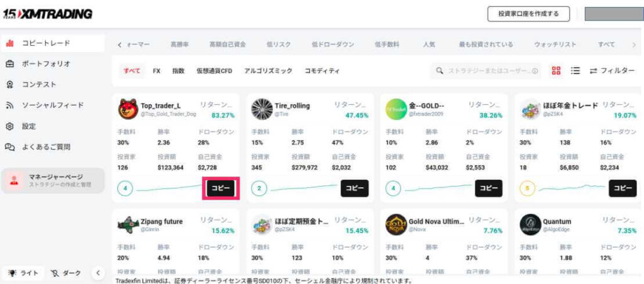The height and width of the screenshot is (284, 644).
Task: Click the grid view icon
Action: 556,71
